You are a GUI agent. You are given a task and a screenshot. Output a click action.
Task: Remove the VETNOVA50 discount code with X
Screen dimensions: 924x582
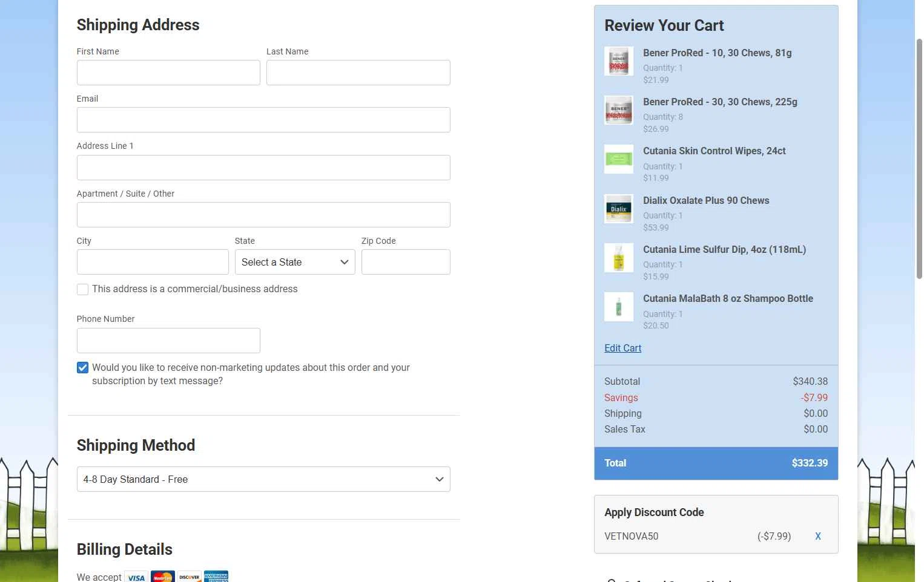pyautogui.click(x=818, y=536)
